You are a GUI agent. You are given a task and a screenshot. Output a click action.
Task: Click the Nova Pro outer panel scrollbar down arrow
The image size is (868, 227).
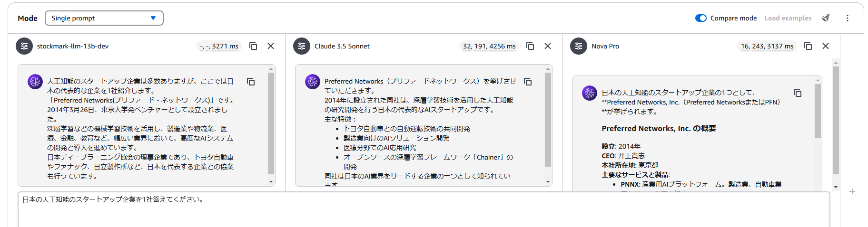(x=836, y=188)
